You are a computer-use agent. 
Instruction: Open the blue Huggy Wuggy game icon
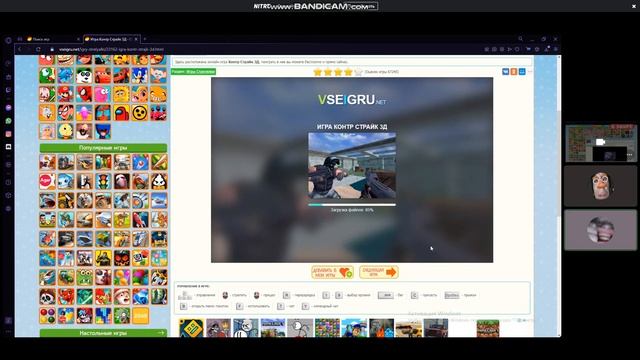click(x=103, y=131)
